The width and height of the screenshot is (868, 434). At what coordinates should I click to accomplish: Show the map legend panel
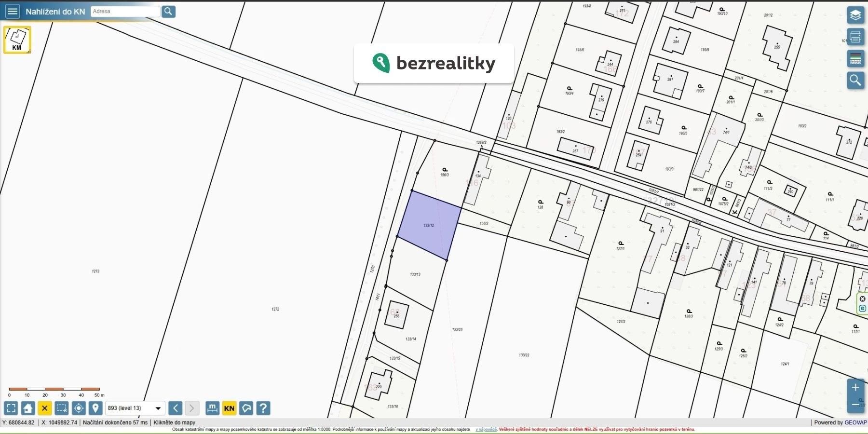855,59
